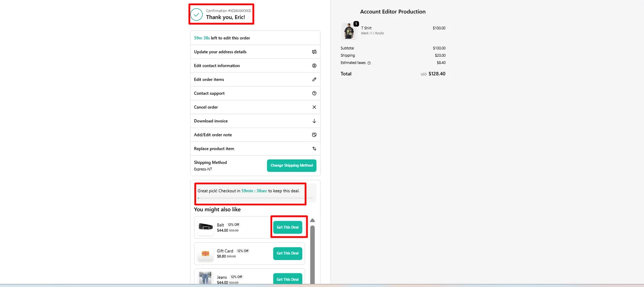Click the map icon beside Update address details
The image size is (644, 287).
click(x=314, y=52)
